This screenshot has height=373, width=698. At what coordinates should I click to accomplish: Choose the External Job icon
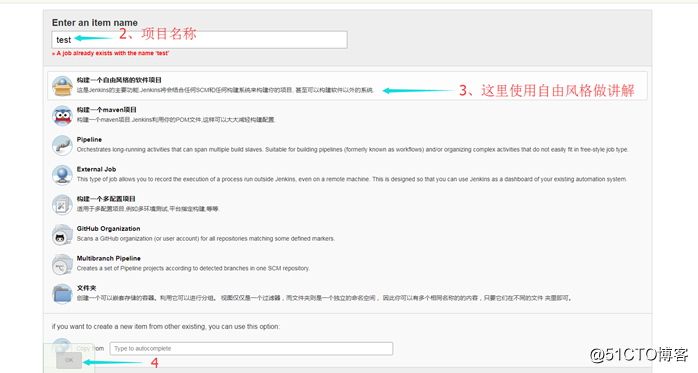coord(62,175)
